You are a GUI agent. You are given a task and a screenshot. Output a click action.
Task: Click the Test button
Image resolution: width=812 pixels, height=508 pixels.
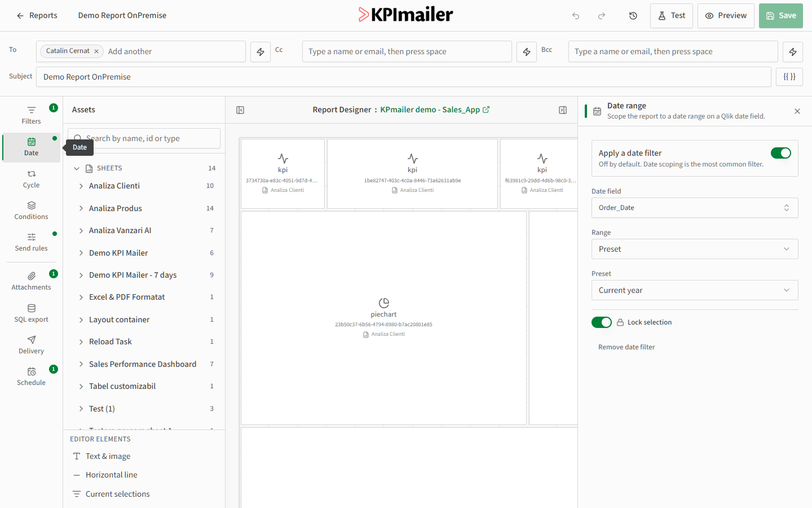(672, 16)
